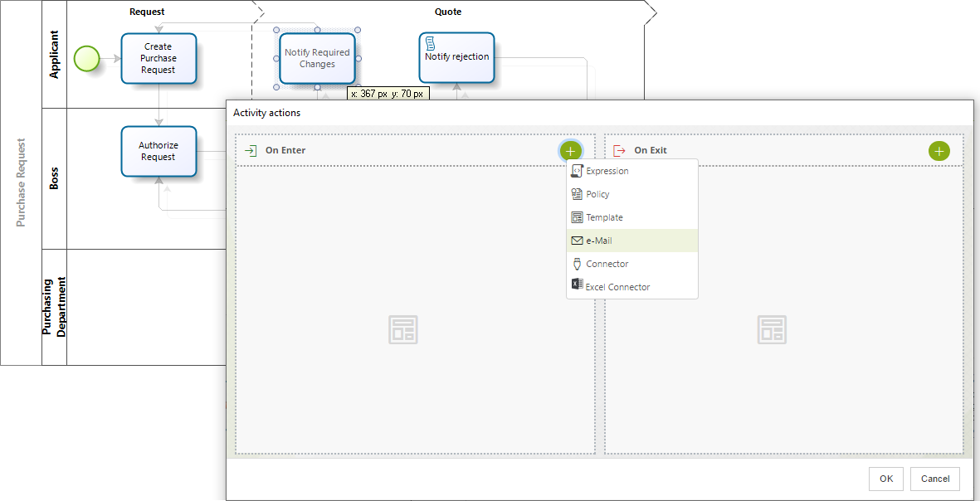Click the On Enter arrow icon
This screenshot has height=501, width=980.
pos(251,151)
